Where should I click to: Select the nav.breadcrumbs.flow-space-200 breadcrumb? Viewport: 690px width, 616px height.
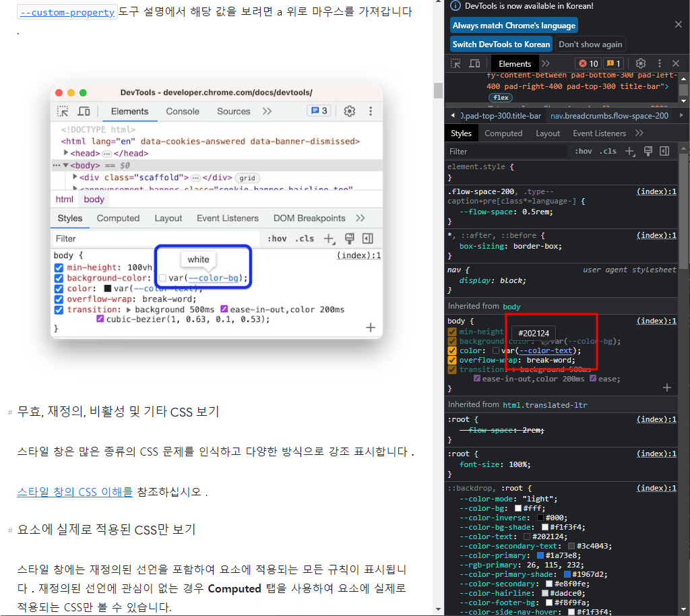pos(609,116)
